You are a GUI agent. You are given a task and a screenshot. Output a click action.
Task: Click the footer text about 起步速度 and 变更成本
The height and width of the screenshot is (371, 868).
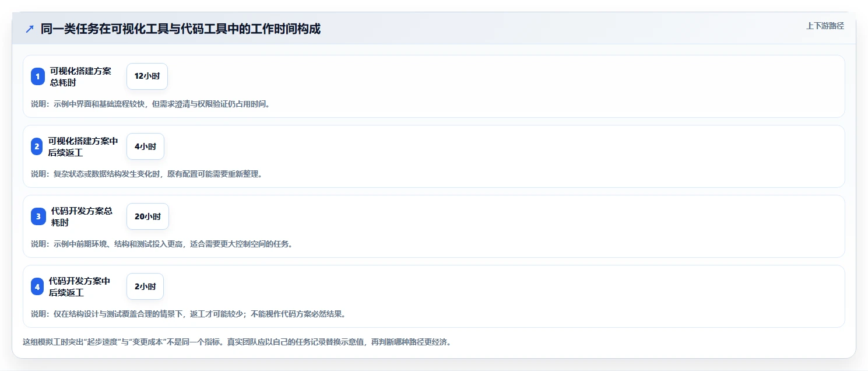pos(237,342)
